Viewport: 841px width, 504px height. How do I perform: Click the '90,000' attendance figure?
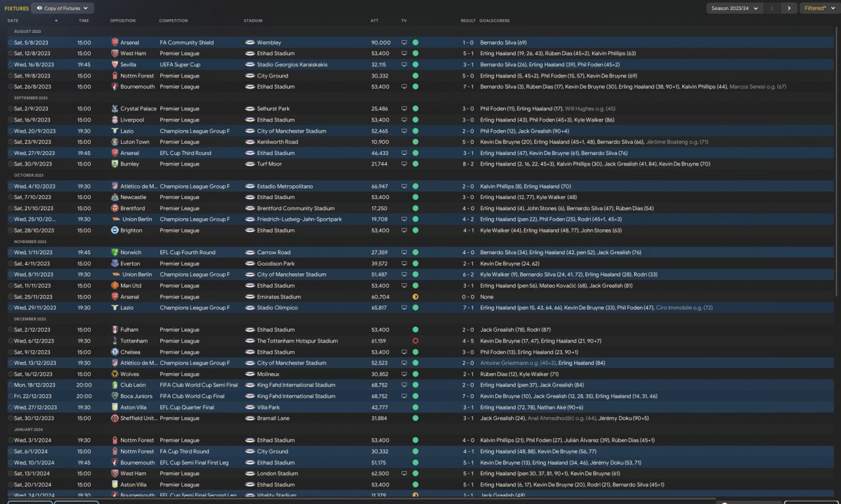380,43
